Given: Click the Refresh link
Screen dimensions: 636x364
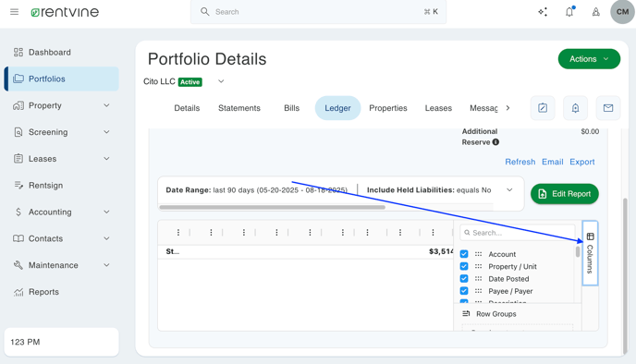Looking at the screenshot, I should (x=520, y=162).
